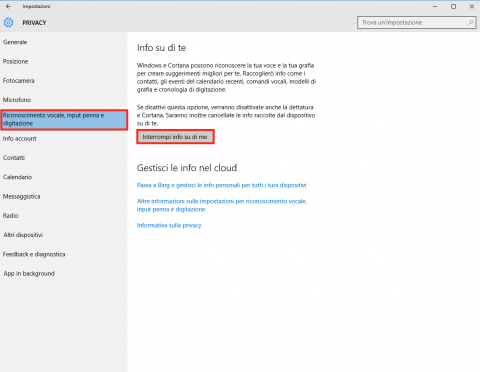Click the Impostazioni window title
This screenshot has width=480, height=372.
coord(36,6)
